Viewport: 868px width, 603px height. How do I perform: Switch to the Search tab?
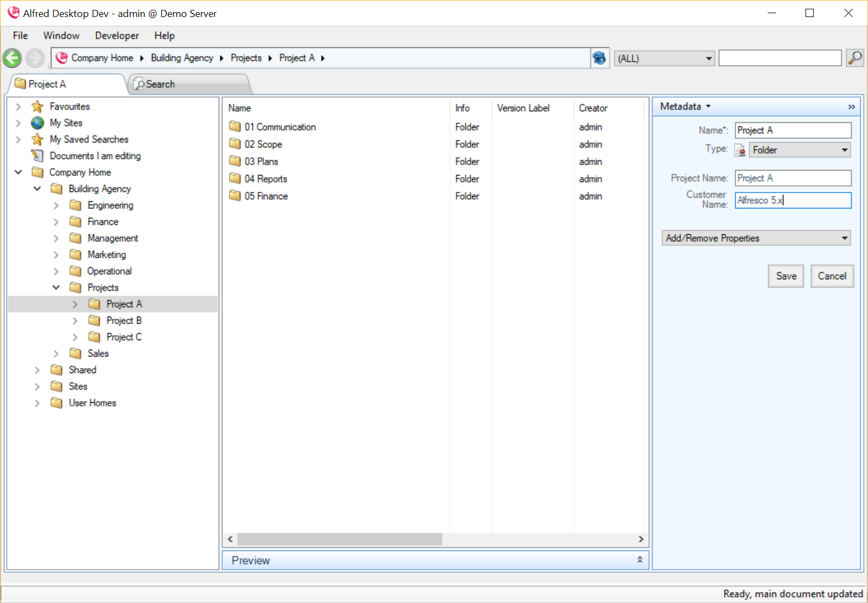click(x=160, y=84)
